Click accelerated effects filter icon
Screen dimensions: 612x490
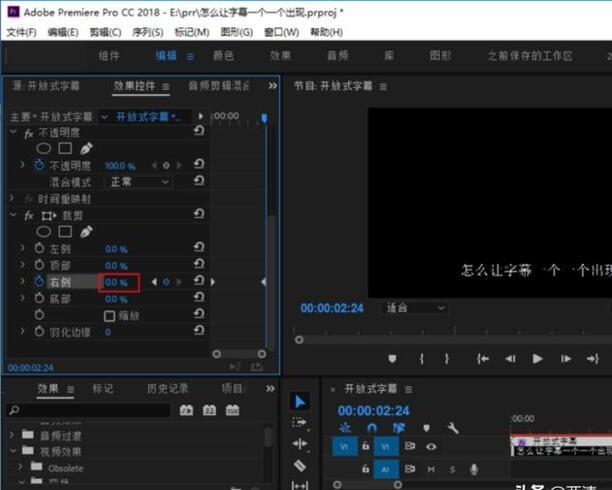point(186,410)
